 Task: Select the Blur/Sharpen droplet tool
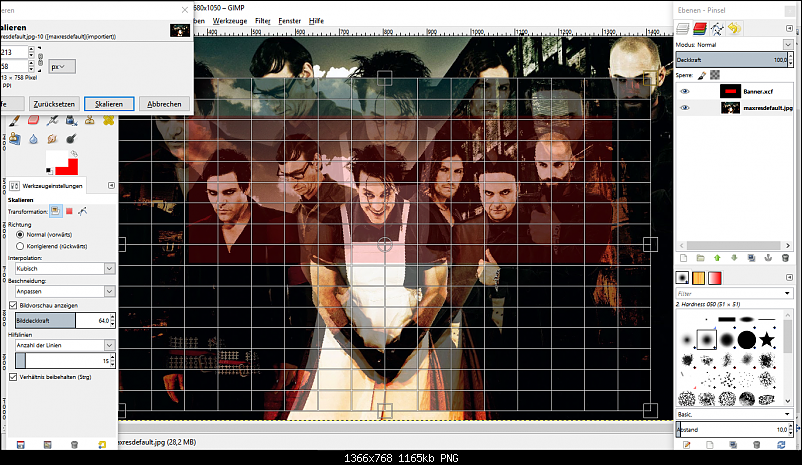[33, 139]
